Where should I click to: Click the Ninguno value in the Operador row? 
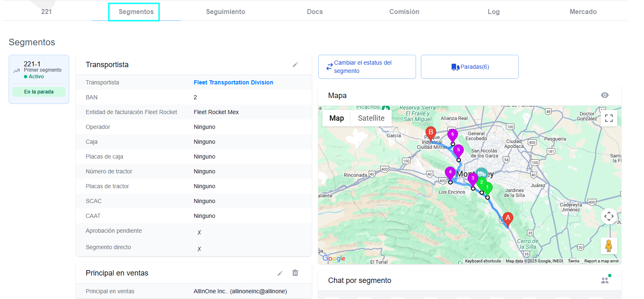pyautogui.click(x=204, y=127)
